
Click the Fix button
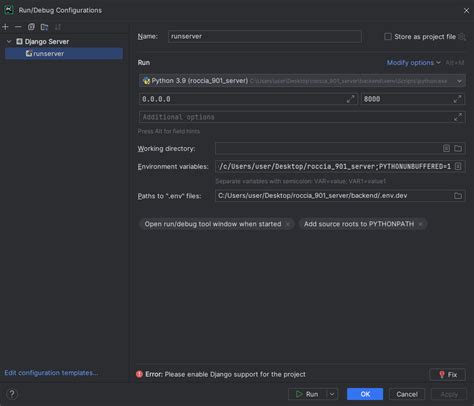tap(448, 375)
